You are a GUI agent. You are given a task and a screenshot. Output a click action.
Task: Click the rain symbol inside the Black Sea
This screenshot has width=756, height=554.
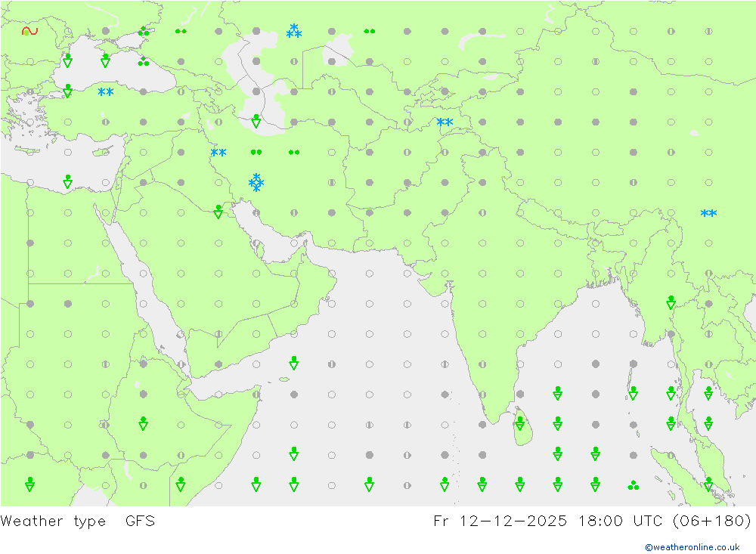pos(143,62)
